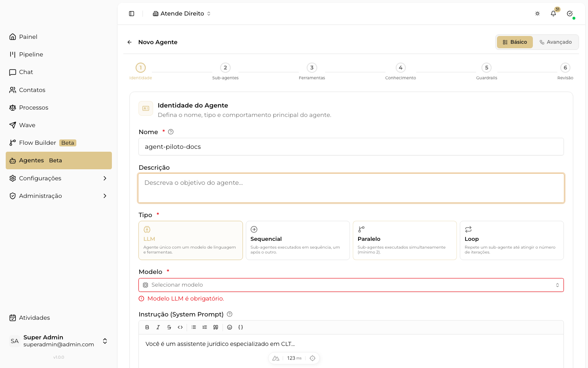The image size is (588, 368).
Task: Open Wave from the sidebar
Action: 59,125
